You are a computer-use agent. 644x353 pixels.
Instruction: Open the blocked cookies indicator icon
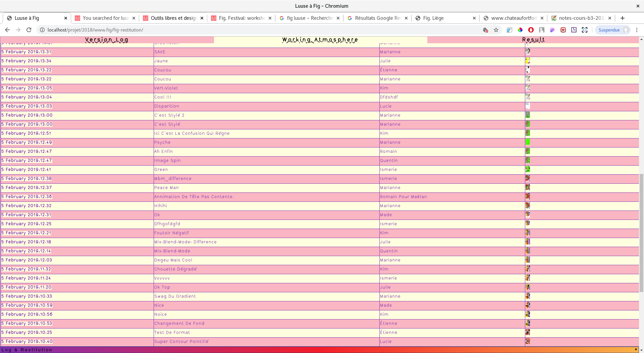(485, 30)
